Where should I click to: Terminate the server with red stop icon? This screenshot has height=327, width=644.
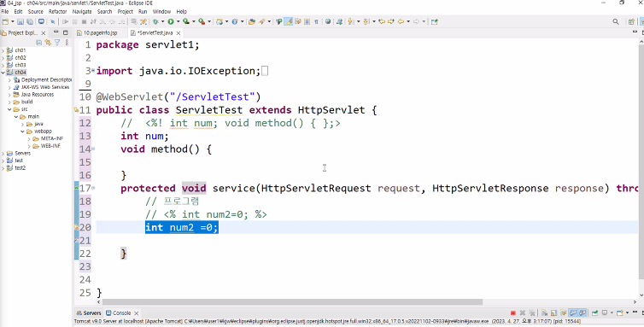point(513,313)
